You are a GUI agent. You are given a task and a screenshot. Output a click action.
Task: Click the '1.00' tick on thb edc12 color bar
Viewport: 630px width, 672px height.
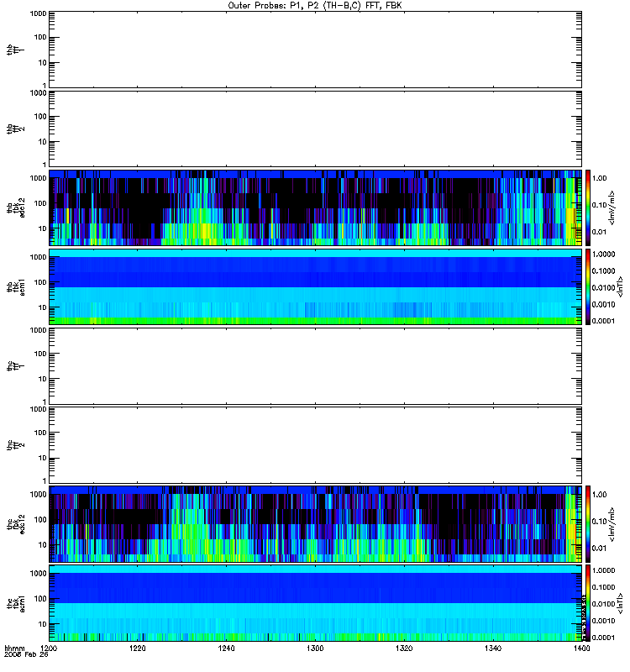coord(600,178)
